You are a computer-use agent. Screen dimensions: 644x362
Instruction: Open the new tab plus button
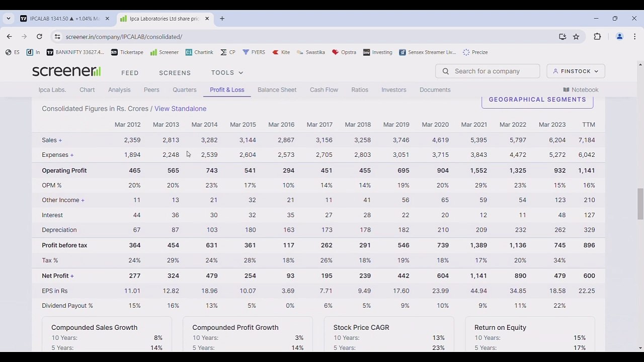coord(222,19)
